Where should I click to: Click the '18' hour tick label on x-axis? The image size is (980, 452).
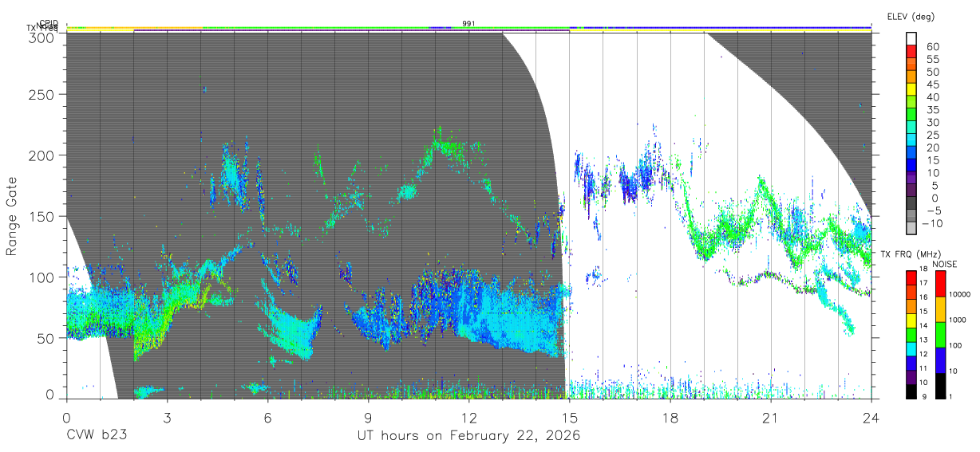[670, 417]
